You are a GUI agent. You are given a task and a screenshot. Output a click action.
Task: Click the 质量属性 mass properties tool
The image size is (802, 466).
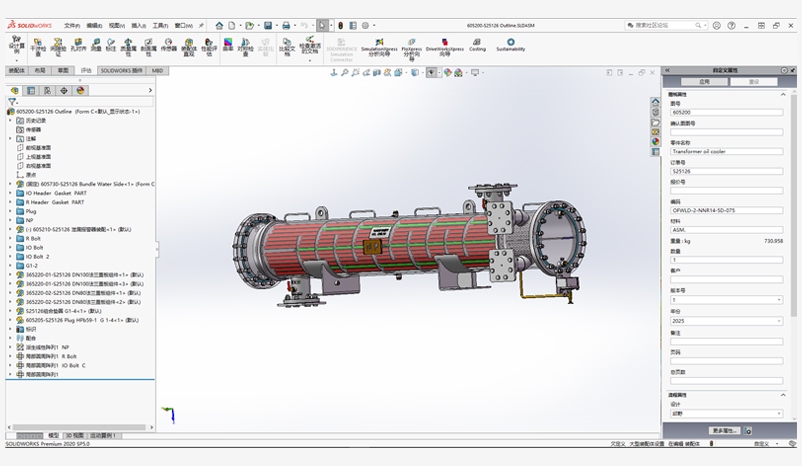(128, 47)
